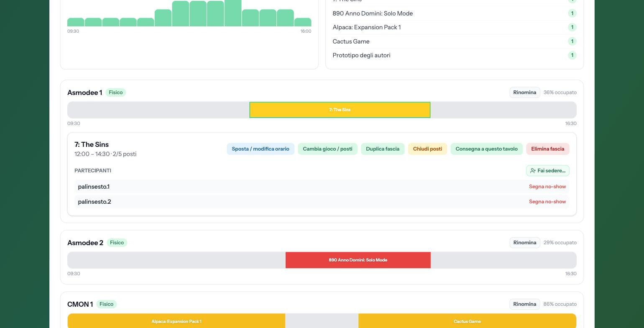Select participant palinsesto.2
Viewport: 644px width, 328px height.
click(x=95, y=202)
